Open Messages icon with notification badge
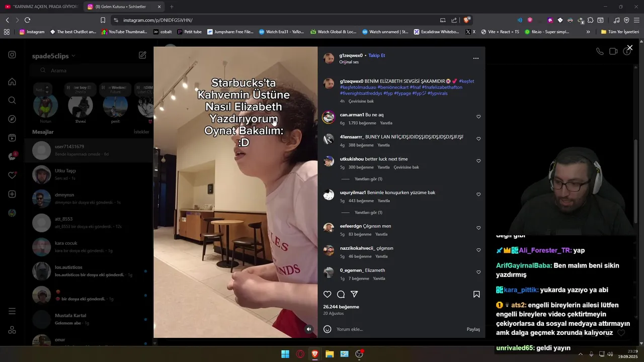 point(12,156)
